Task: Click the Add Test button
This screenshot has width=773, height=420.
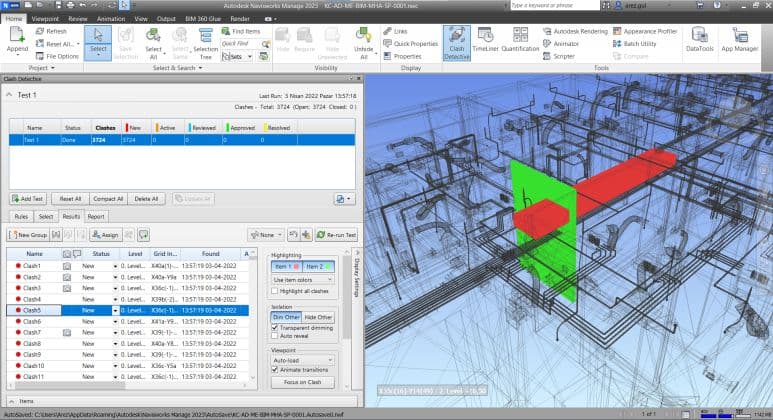Action: pyautogui.click(x=28, y=199)
